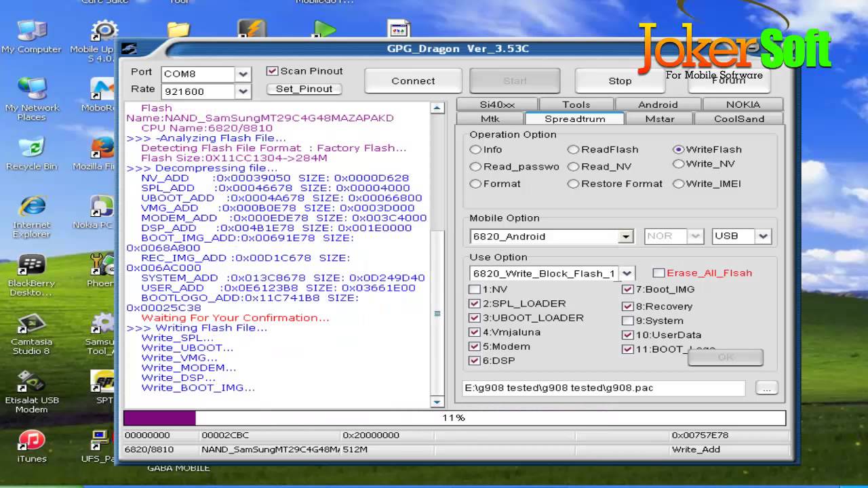Viewport: 868px width, 488px height.
Task: Click the Connect button
Action: point(413,81)
